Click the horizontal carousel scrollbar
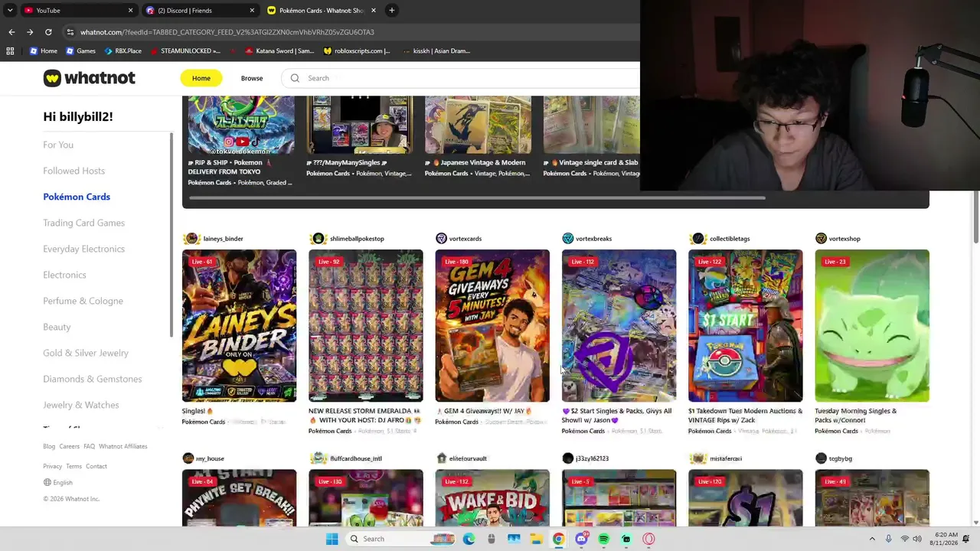The width and height of the screenshot is (980, 551). [x=477, y=197]
